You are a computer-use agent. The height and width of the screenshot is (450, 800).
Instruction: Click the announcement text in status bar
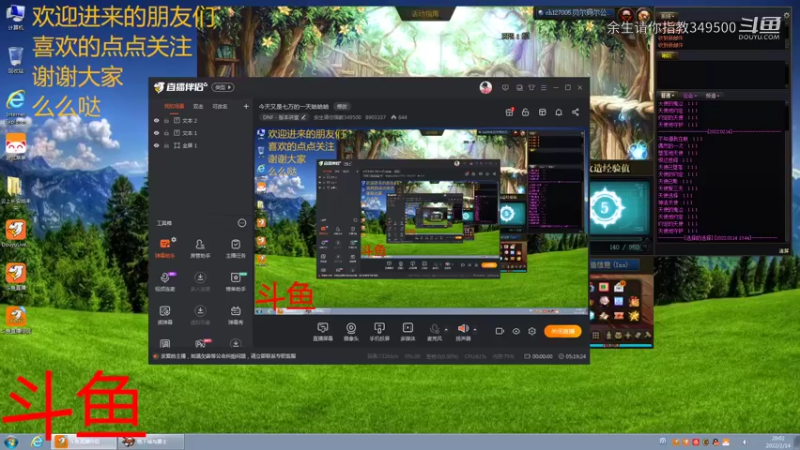[228, 356]
